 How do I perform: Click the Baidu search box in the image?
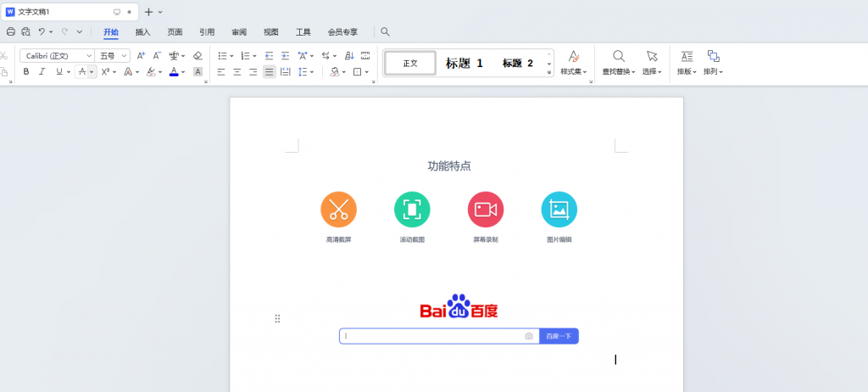click(x=439, y=336)
